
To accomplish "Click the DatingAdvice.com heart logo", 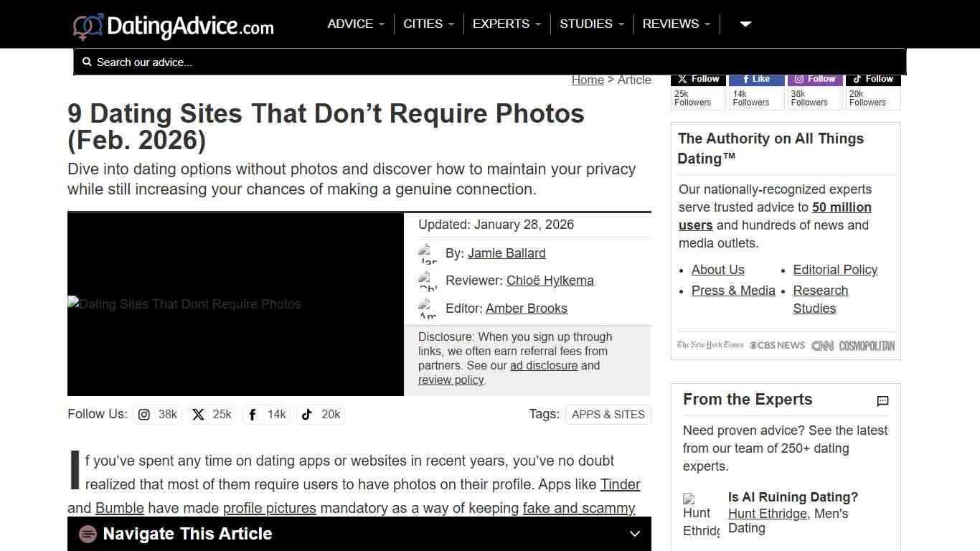I will (88, 24).
